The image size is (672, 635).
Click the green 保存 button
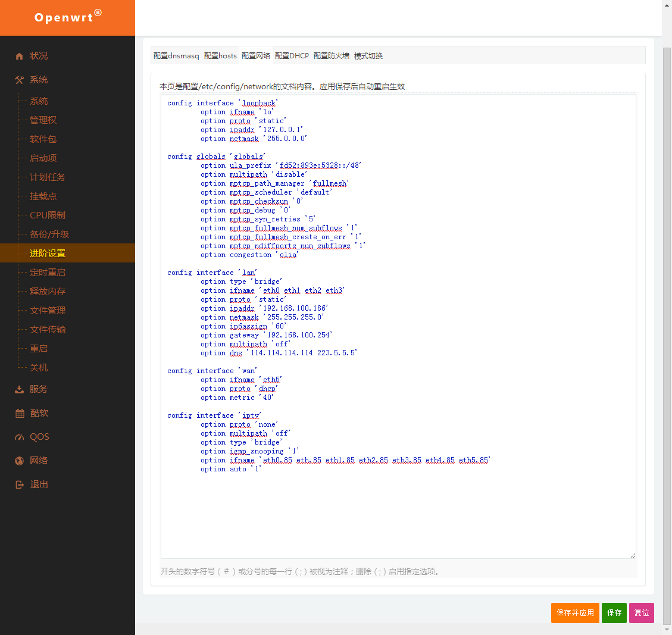click(x=614, y=612)
